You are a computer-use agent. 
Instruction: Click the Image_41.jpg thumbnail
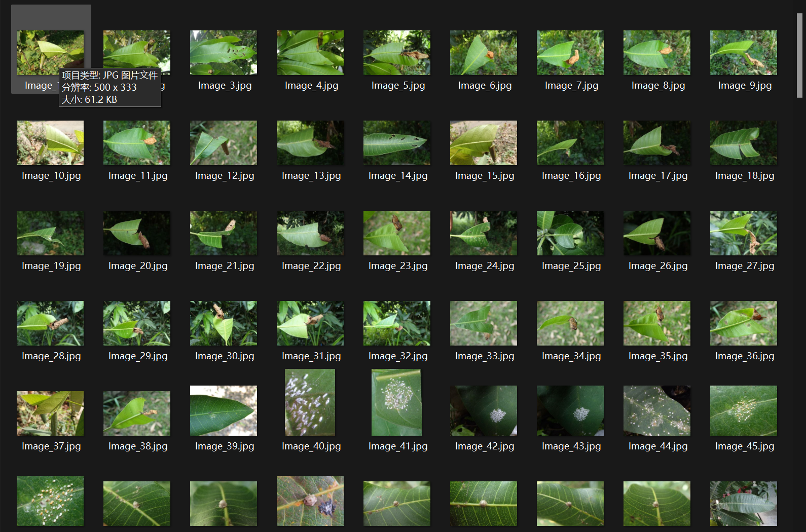pos(397,402)
